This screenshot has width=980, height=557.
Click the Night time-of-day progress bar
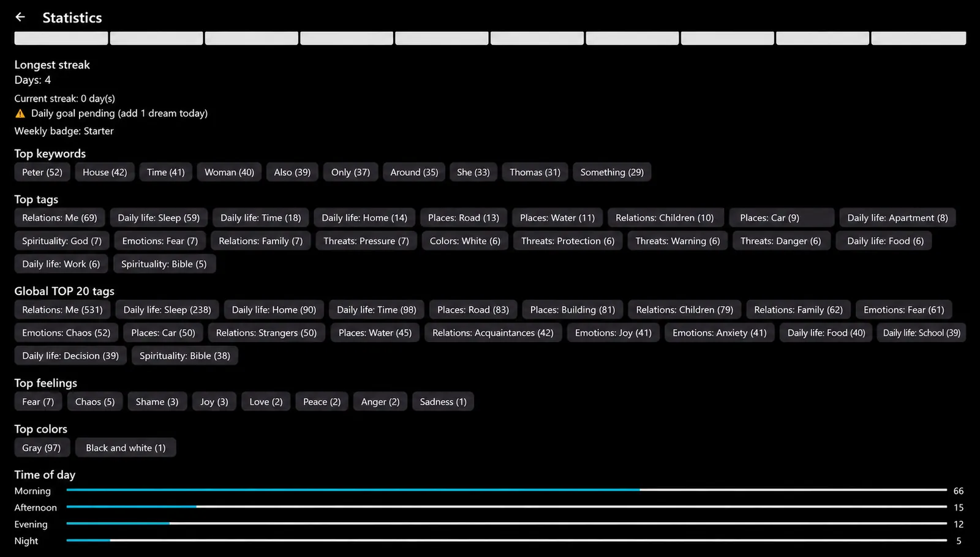(507, 540)
